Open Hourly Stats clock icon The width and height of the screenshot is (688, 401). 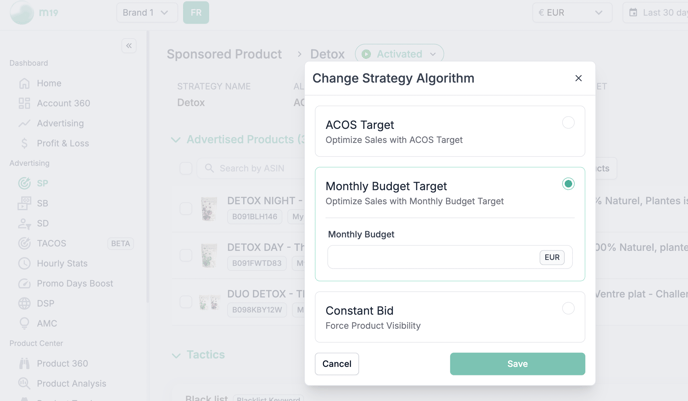click(x=24, y=263)
